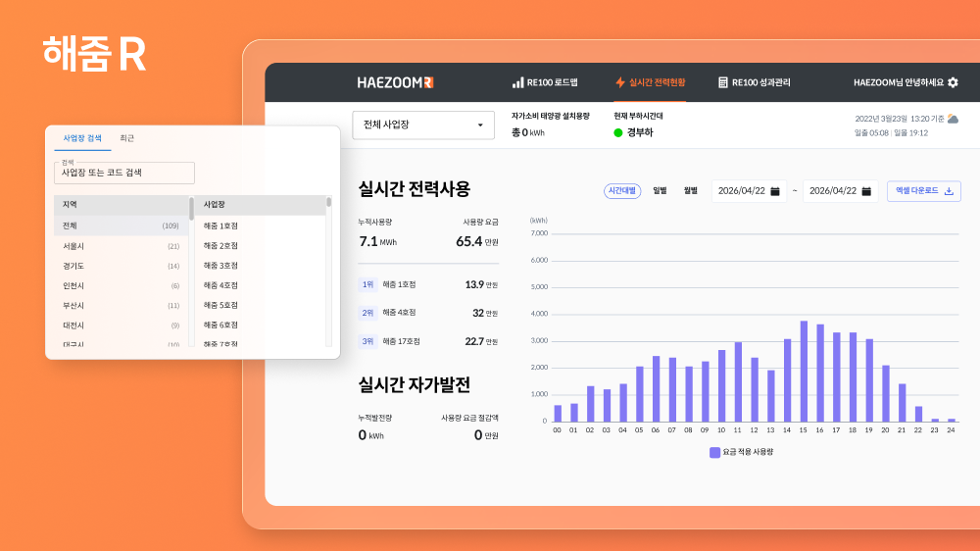This screenshot has height=551, width=980.
Task: Click the end date field 2026/04/22
Action: (x=840, y=191)
